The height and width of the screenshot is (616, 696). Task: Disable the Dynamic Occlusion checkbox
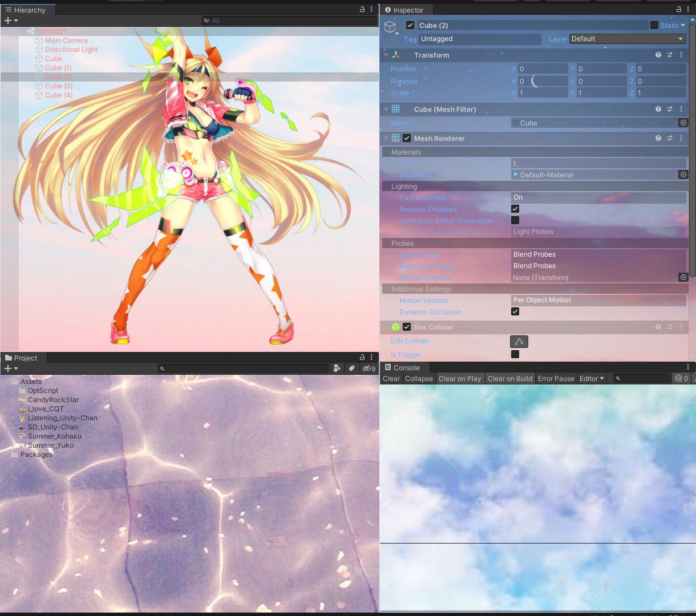tap(515, 311)
